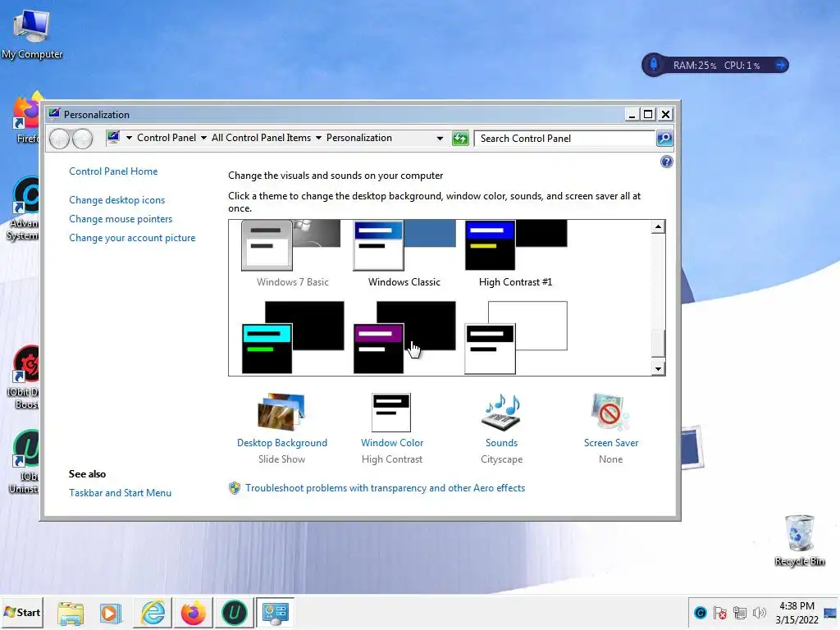Click Change desktop icons link

point(116,200)
